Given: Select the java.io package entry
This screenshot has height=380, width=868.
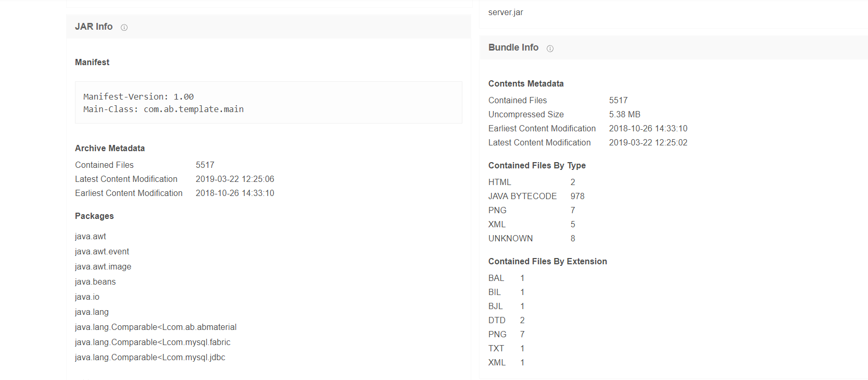Looking at the screenshot, I should pyautogui.click(x=87, y=297).
